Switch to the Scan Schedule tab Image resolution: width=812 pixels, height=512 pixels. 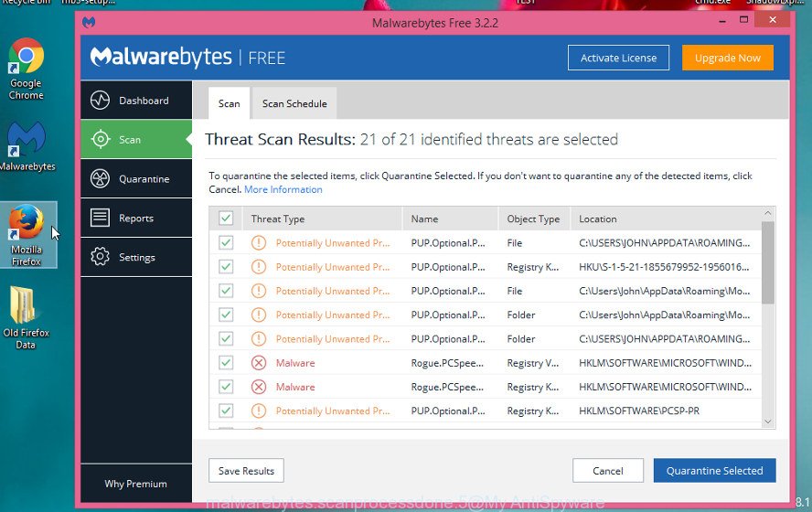(x=294, y=103)
